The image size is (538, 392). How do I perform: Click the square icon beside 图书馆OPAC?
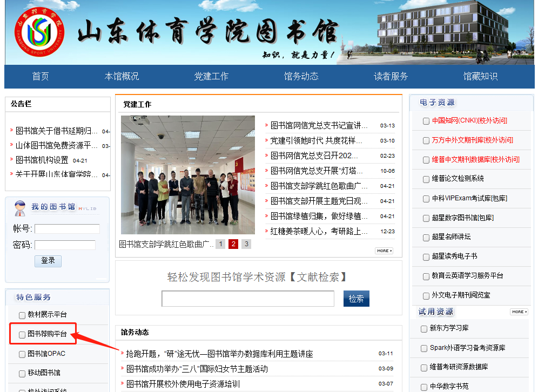point(22,355)
